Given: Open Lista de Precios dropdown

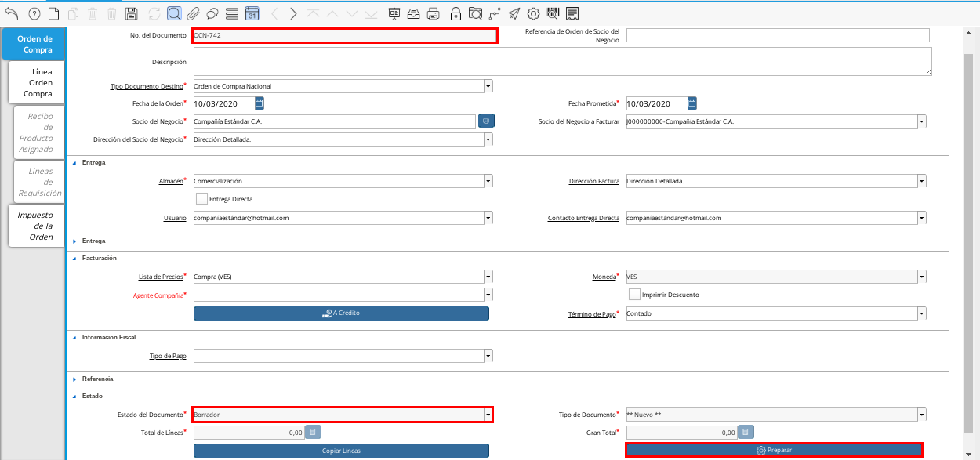Looking at the screenshot, I should 488,277.
